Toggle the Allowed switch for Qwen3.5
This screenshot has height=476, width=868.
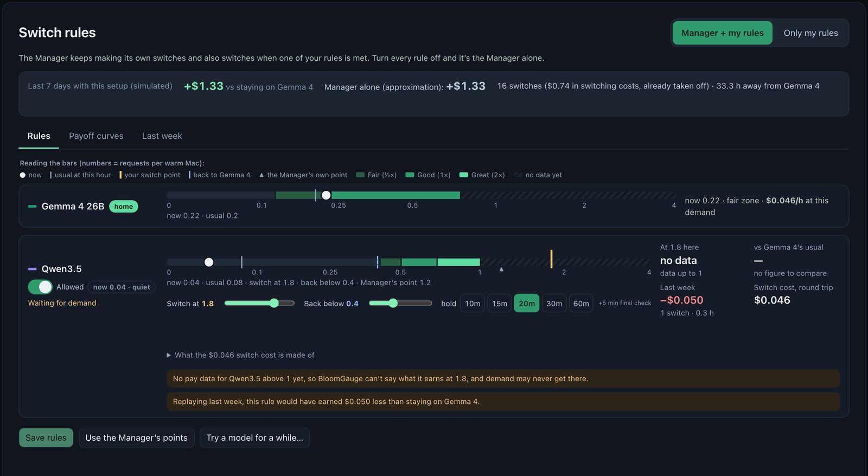coord(40,287)
